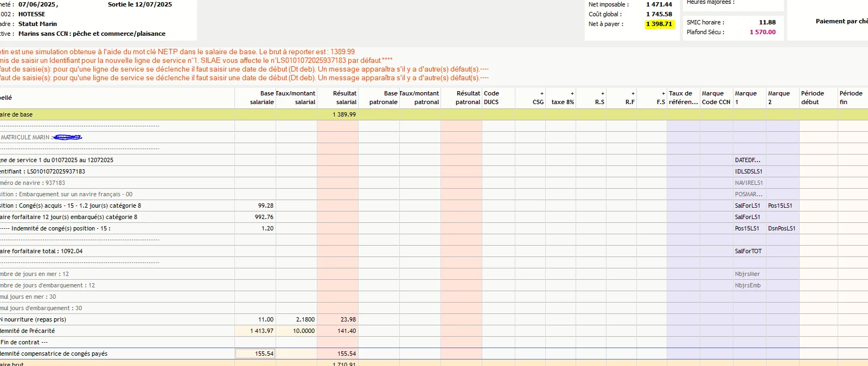Click the 'Marque 1' column header
The height and width of the screenshot is (366, 868).
coord(750,98)
